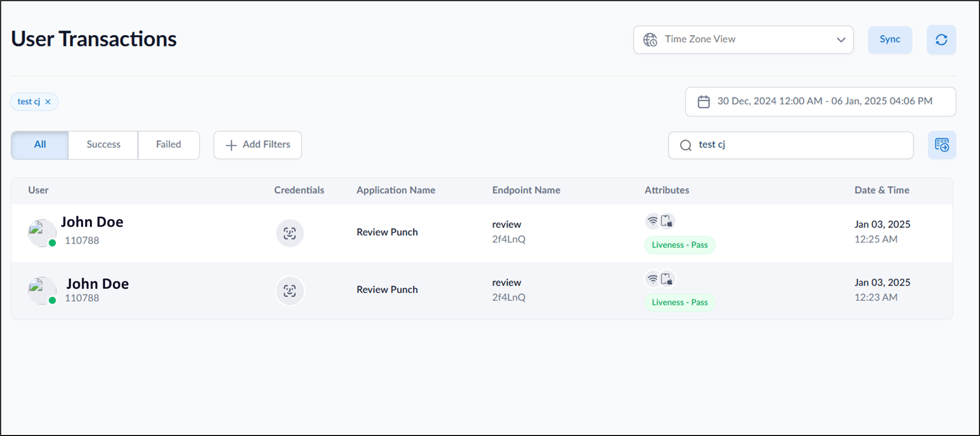Click the 12:25 AM timestamp

click(876, 239)
